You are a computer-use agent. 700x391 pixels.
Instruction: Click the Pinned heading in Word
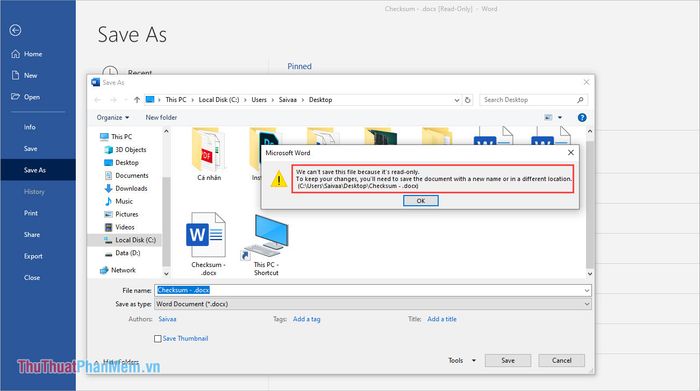pyautogui.click(x=299, y=67)
